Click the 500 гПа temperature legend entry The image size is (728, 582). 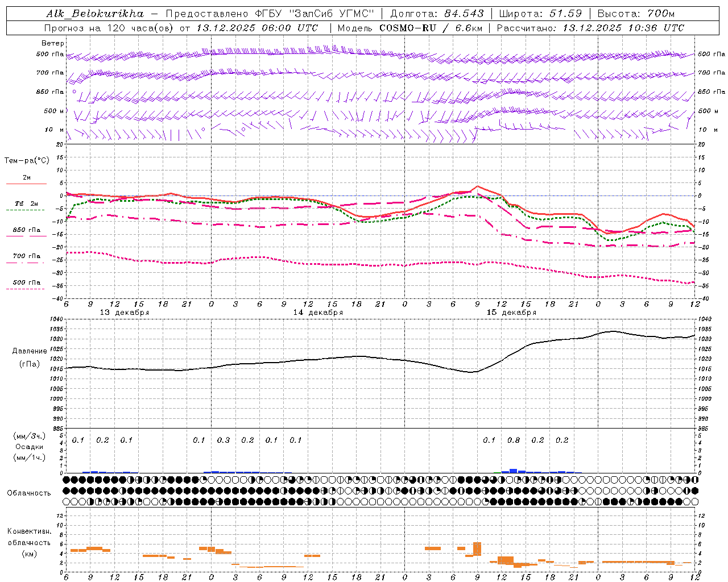coord(27,282)
